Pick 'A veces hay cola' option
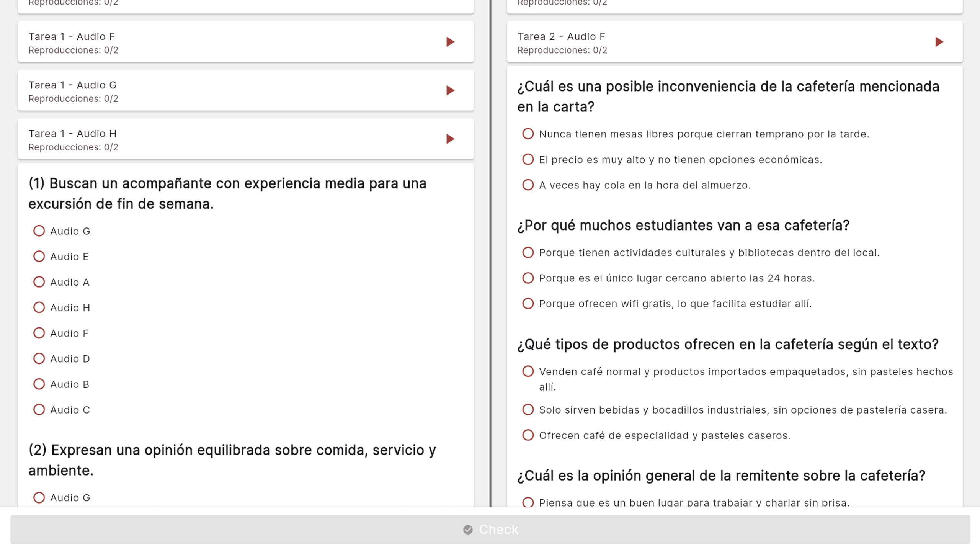This screenshot has width=980, height=551. coord(528,185)
